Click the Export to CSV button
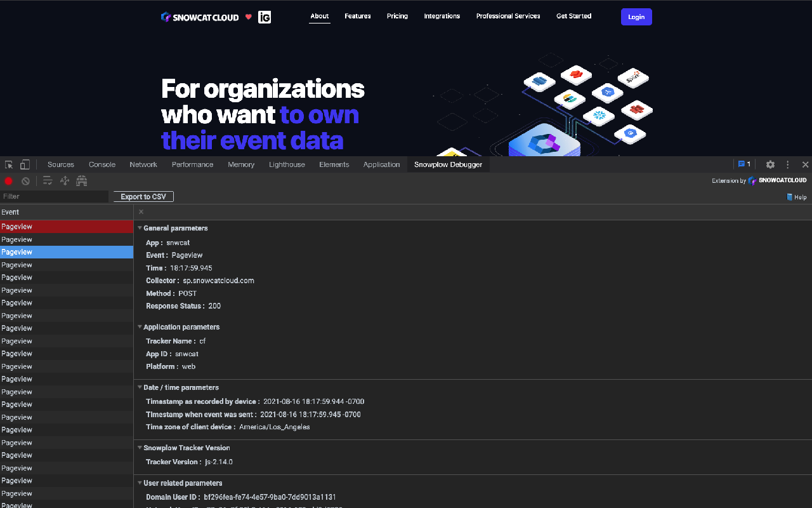This screenshot has height=508, width=812. tap(143, 196)
